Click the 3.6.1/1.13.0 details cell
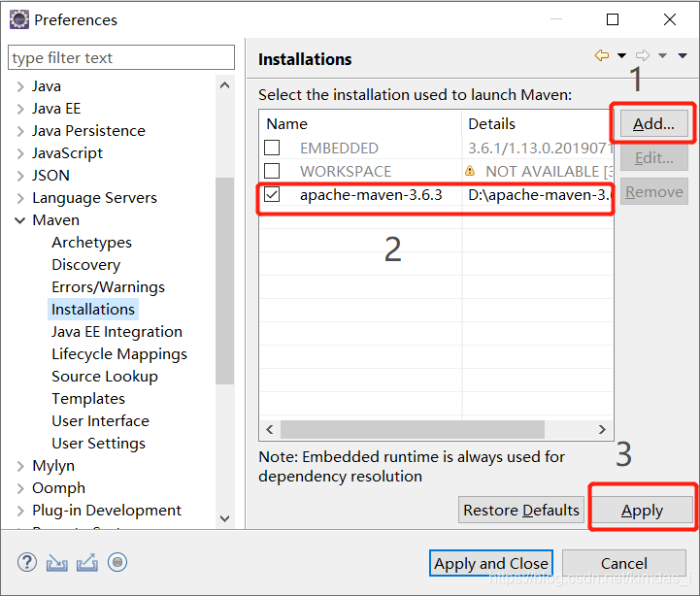The height and width of the screenshot is (596, 700). [x=540, y=148]
